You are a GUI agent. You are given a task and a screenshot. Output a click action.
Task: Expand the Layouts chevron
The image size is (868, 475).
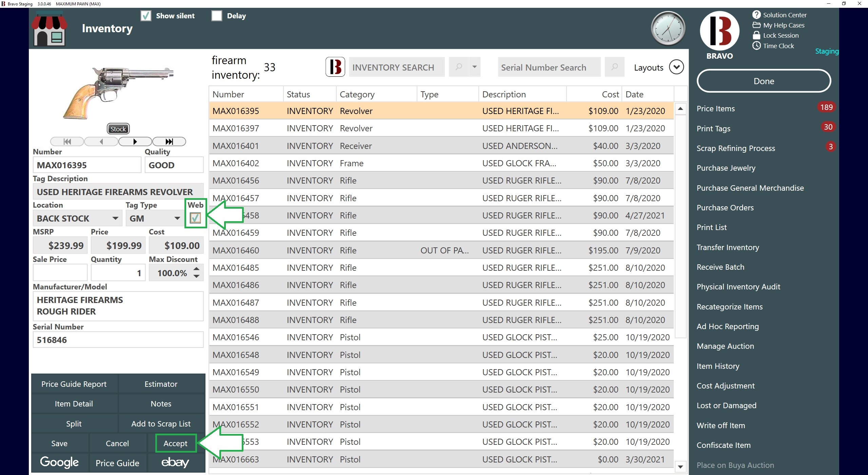(676, 67)
